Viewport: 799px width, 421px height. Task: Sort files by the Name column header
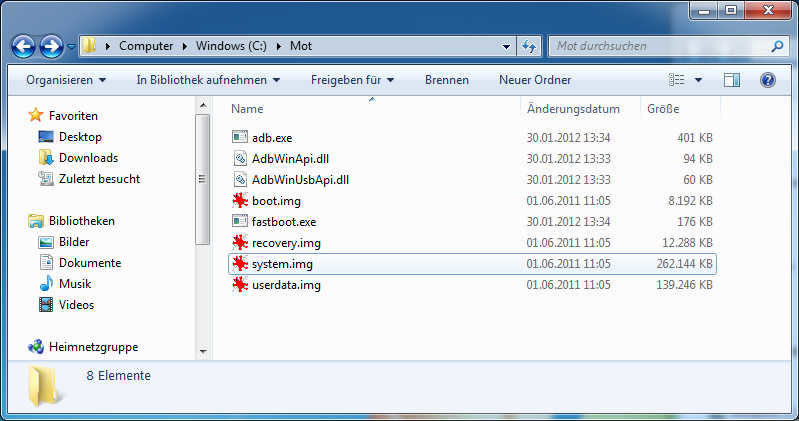point(247,109)
